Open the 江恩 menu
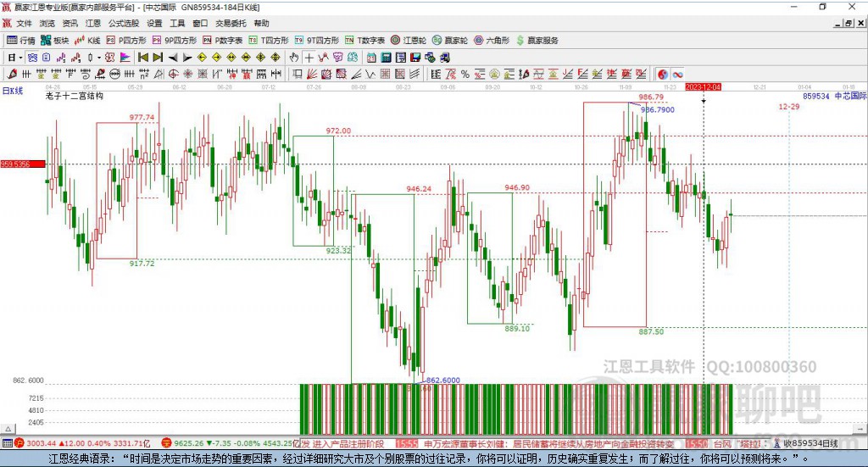868x467 pixels. [93, 23]
